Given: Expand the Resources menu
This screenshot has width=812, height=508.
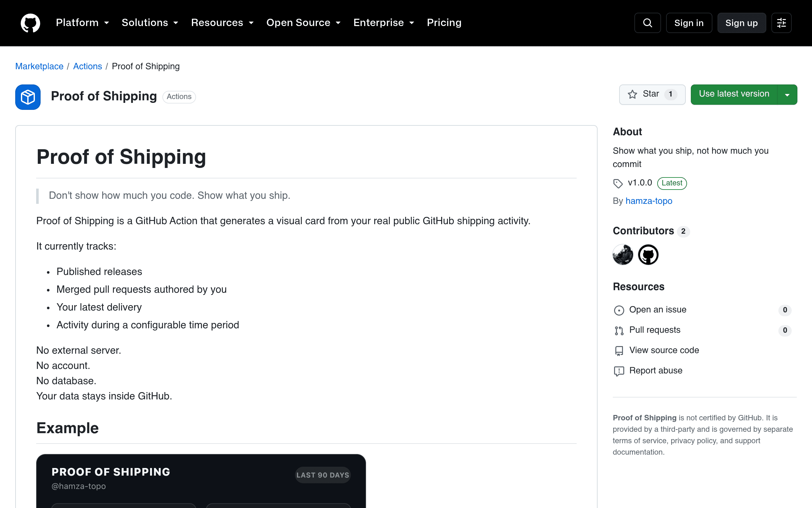Looking at the screenshot, I should (x=222, y=23).
